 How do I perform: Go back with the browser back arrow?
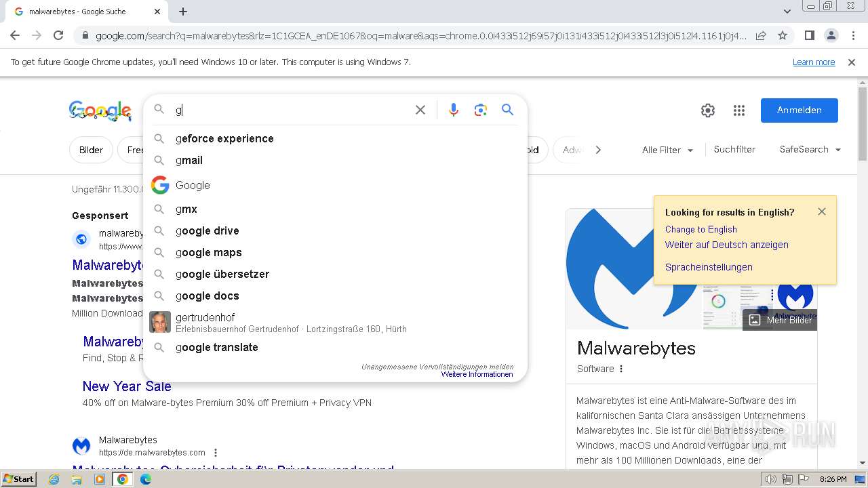[15, 35]
